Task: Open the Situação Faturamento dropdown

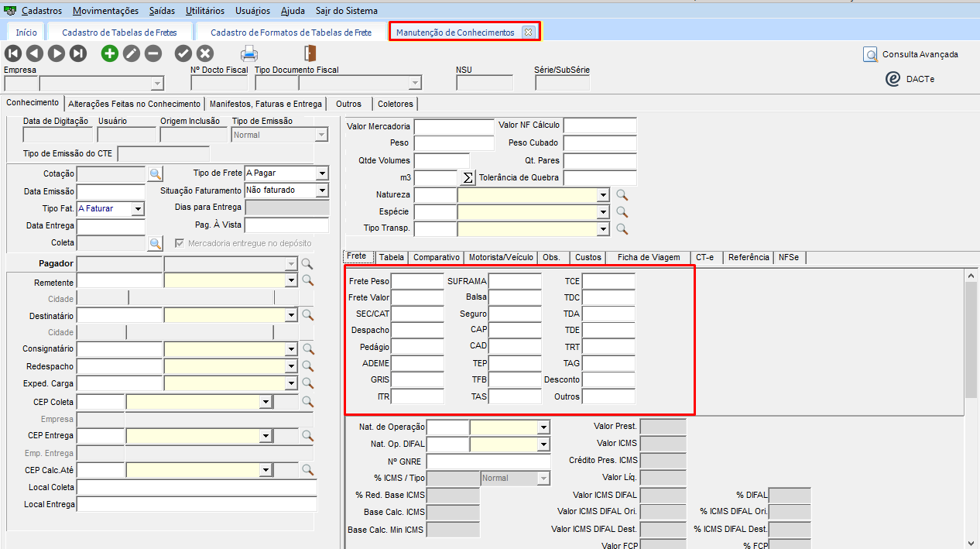Action: pyautogui.click(x=322, y=190)
